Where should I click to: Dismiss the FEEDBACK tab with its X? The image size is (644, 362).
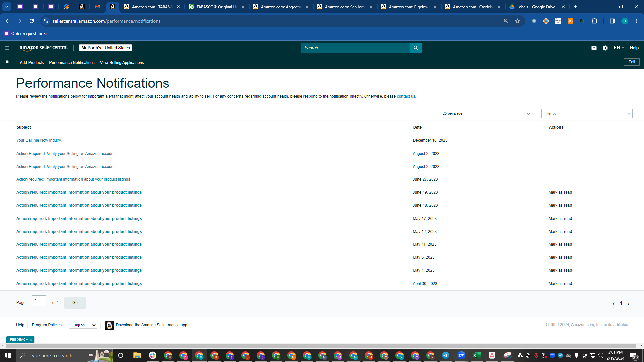[31, 340]
